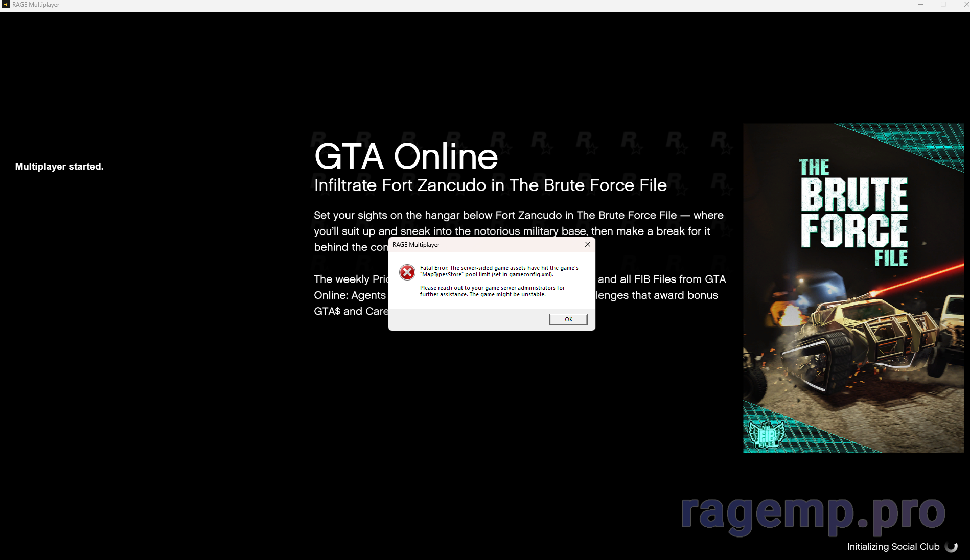The height and width of the screenshot is (560, 970).
Task: Click the red error icon in dialog
Action: pos(407,272)
